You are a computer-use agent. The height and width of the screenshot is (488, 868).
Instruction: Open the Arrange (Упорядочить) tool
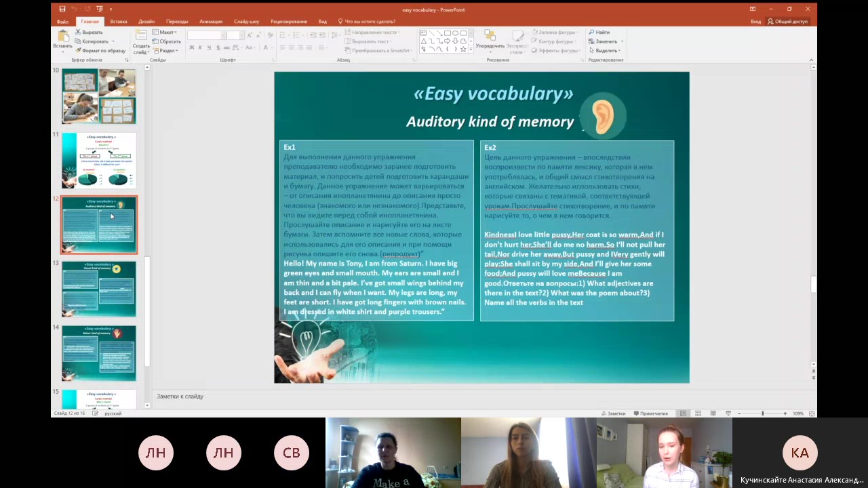tap(489, 40)
